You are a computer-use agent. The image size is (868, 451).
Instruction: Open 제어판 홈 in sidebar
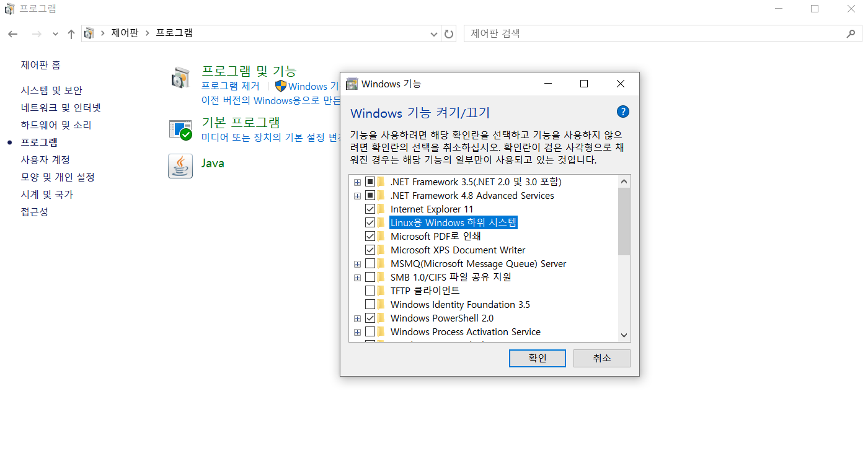tap(41, 65)
